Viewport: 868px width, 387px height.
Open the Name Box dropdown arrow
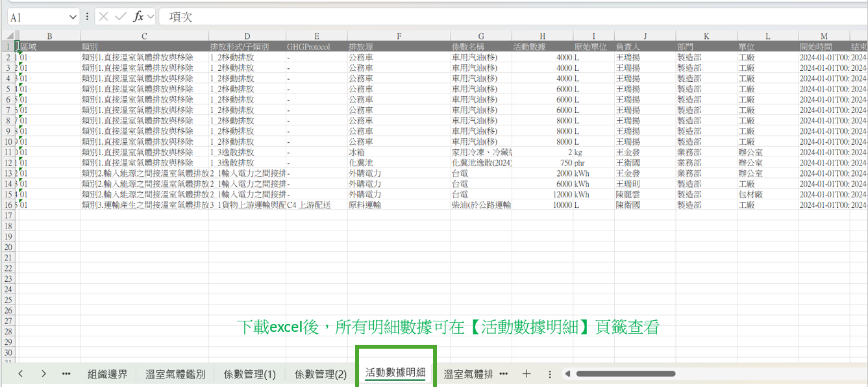pos(74,18)
